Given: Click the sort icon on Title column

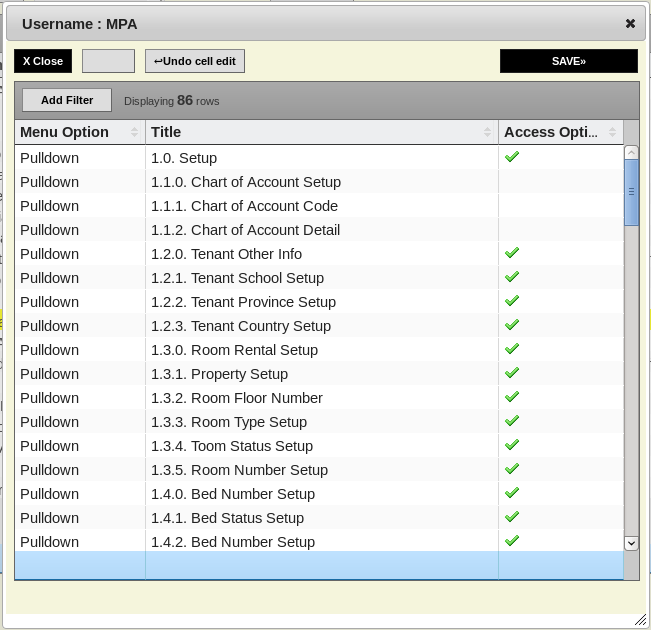Looking at the screenshot, I should click(487, 132).
